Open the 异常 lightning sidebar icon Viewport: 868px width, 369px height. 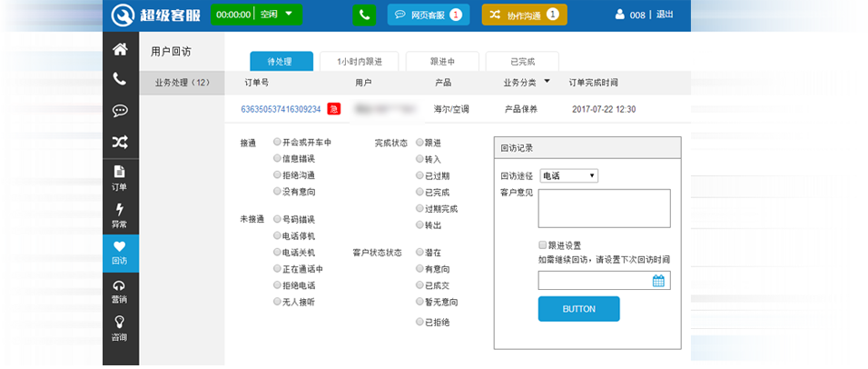(x=120, y=215)
